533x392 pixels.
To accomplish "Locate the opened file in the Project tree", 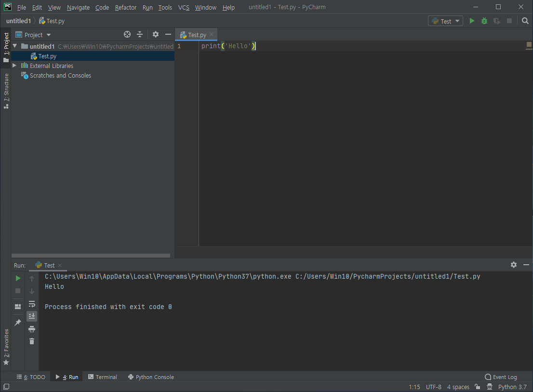I will 127,34.
